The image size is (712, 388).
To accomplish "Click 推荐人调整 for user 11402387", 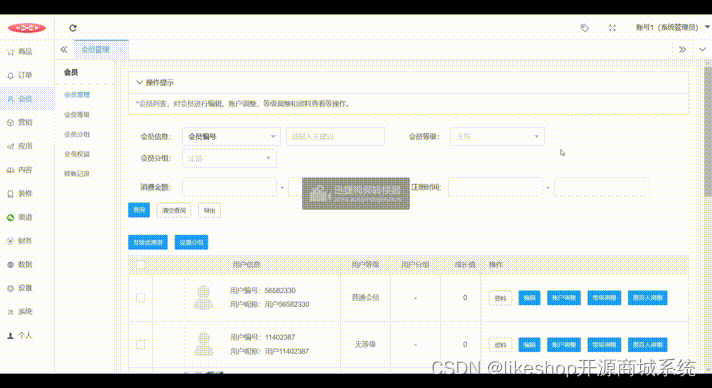I will tap(648, 345).
